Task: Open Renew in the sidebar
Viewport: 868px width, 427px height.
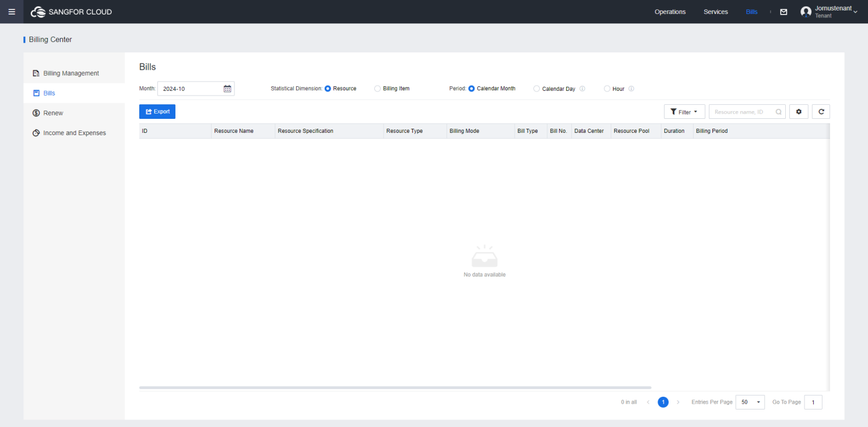Action: tap(74, 113)
